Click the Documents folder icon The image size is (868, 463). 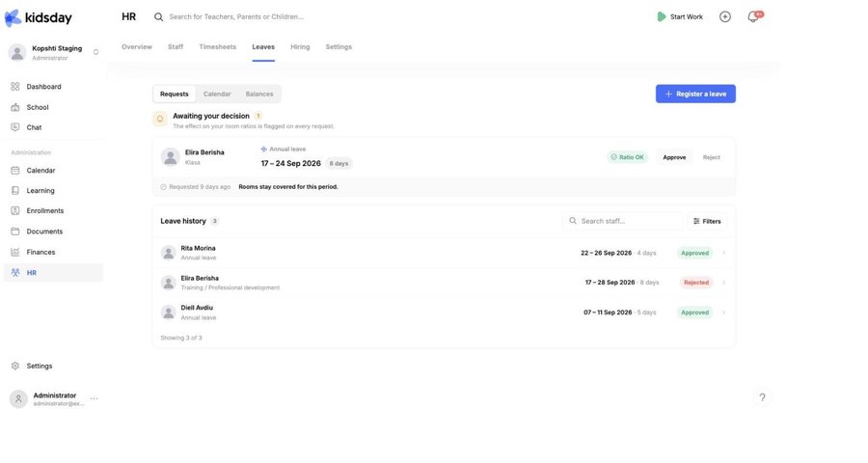click(14, 231)
